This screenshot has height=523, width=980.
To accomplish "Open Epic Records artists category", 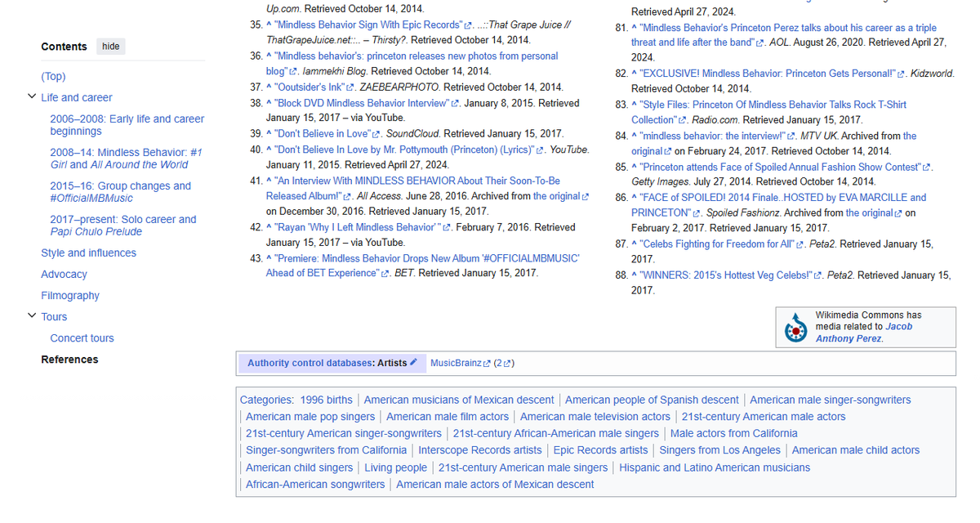I will 600,450.
